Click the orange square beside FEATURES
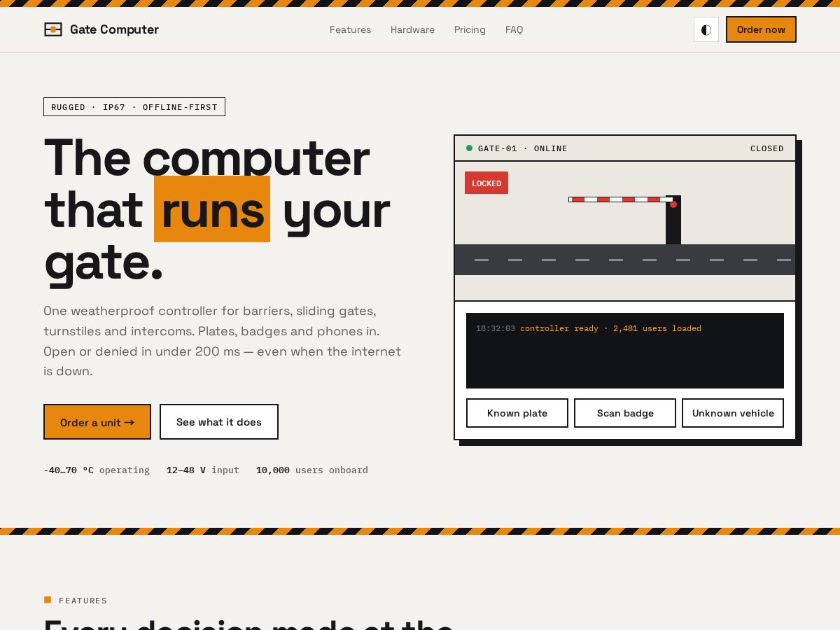The height and width of the screenshot is (630, 840). (48, 600)
